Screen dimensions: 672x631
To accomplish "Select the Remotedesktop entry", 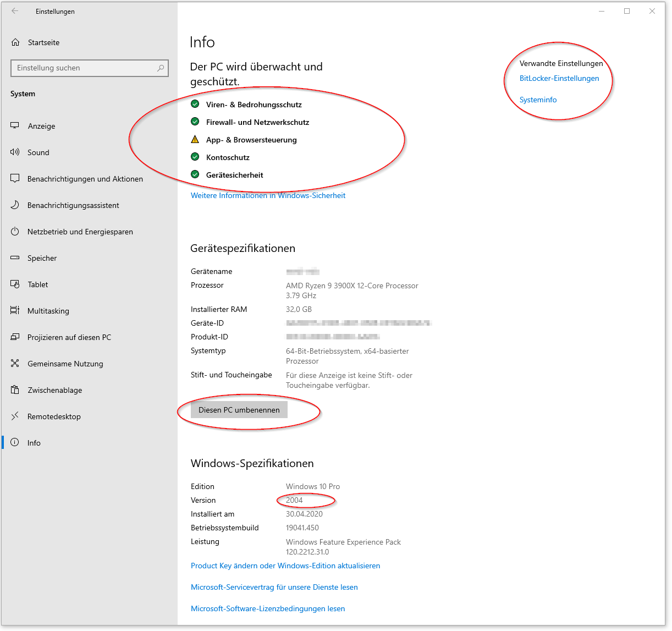I will click(x=89, y=416).
